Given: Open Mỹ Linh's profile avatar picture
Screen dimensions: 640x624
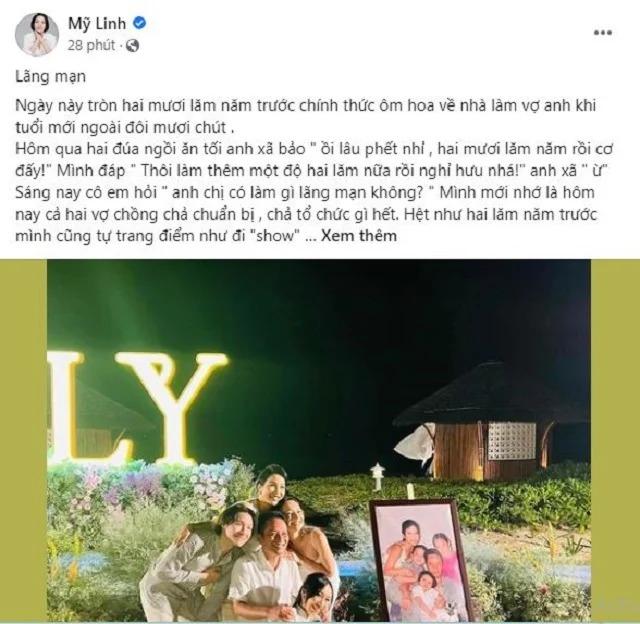Looking at the screenshot, I should pos(37,34).
